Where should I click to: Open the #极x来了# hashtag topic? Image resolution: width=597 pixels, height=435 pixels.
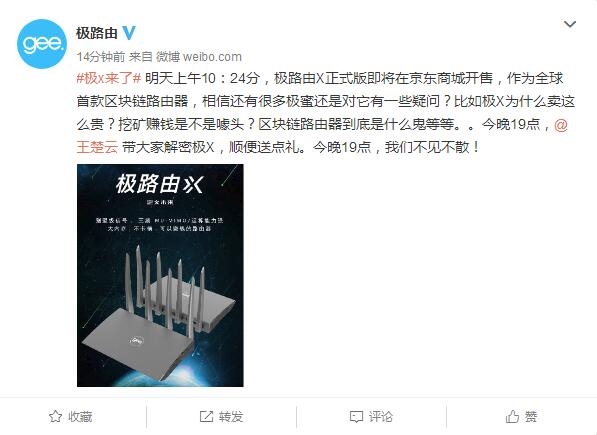pyautogui.click(x=109, y=79)
